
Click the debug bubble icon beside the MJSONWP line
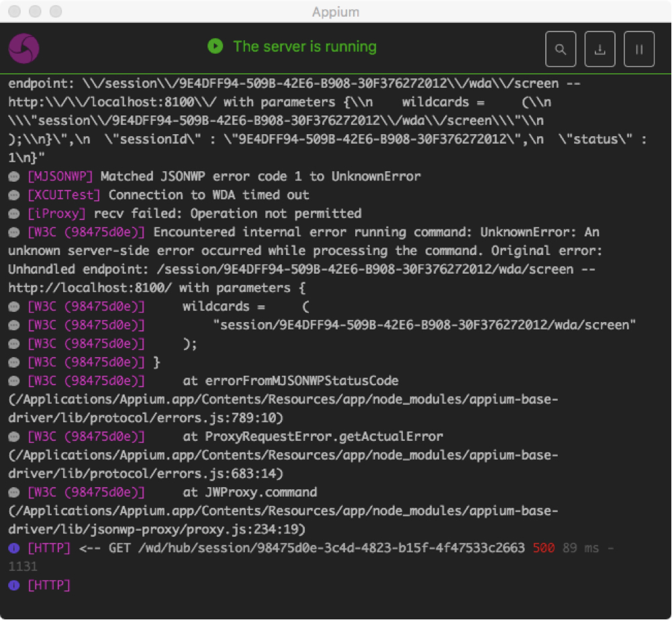point(14,176)
